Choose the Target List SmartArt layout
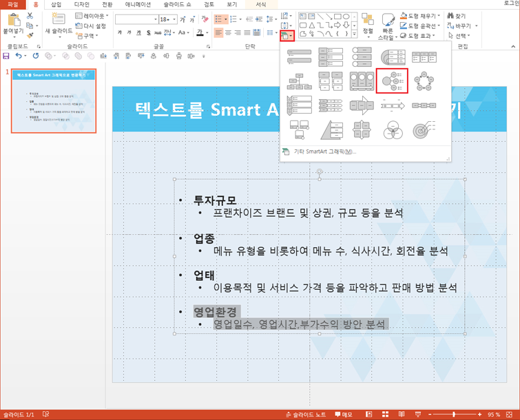 [424, 130]
